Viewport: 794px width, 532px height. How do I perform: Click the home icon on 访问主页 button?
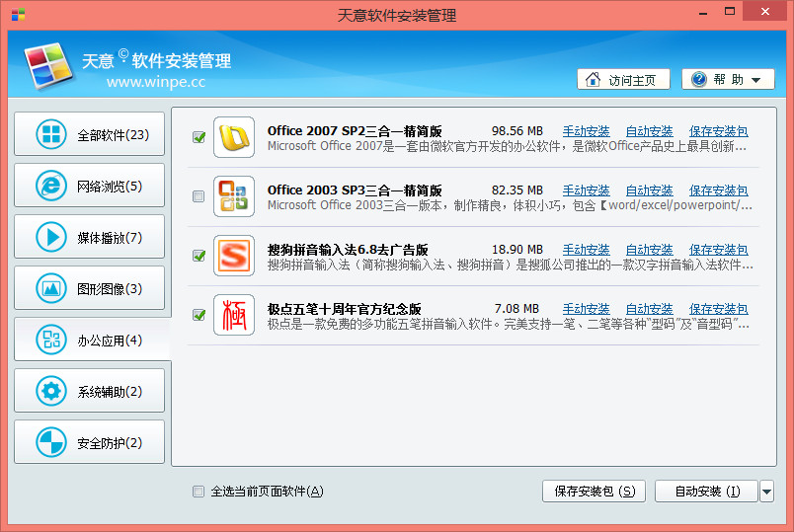(593, 80)
